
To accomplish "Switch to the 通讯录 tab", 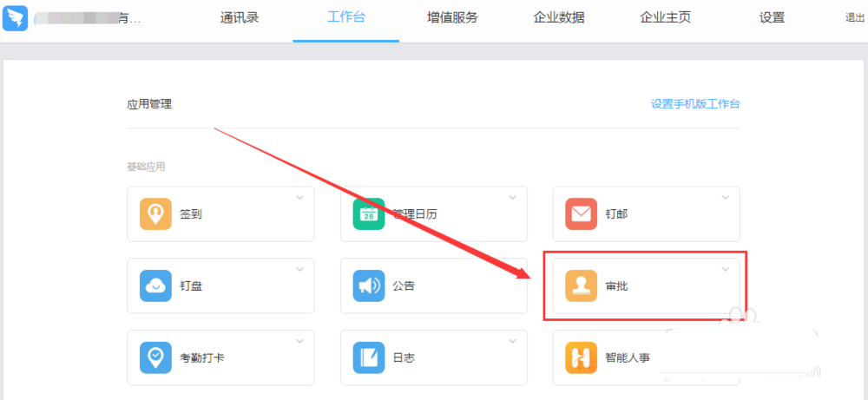I will tap(240, 17).
